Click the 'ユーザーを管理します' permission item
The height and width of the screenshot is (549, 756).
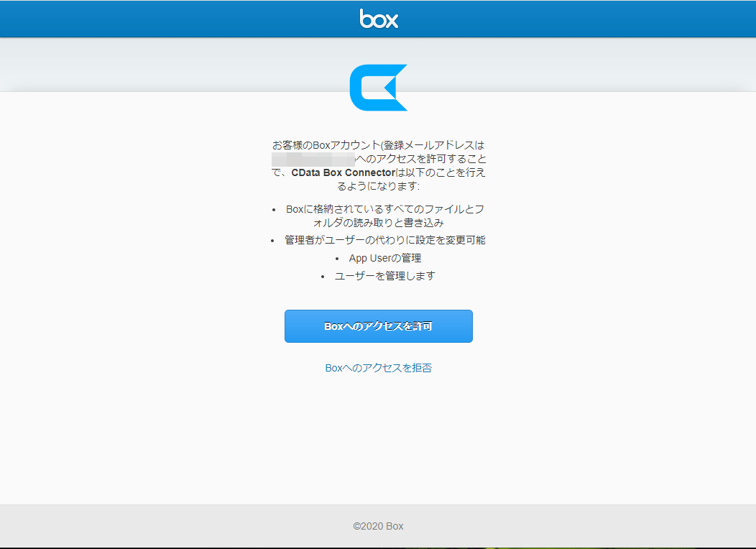384,276
